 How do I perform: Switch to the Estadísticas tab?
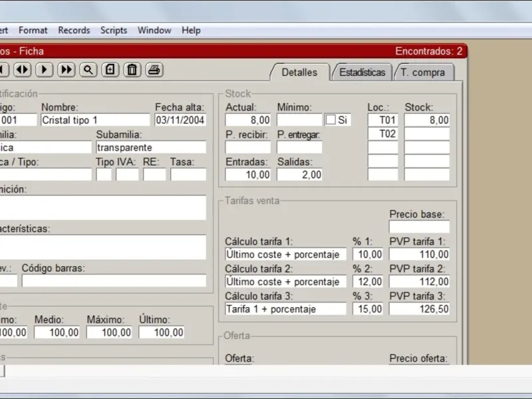coord(362,72)
